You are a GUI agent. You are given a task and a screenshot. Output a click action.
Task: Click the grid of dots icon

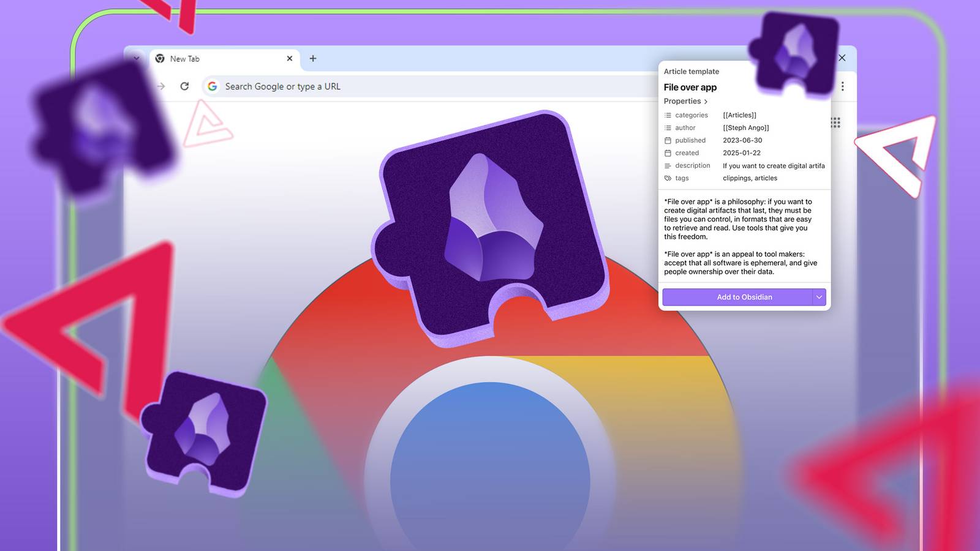pos(835,122)
